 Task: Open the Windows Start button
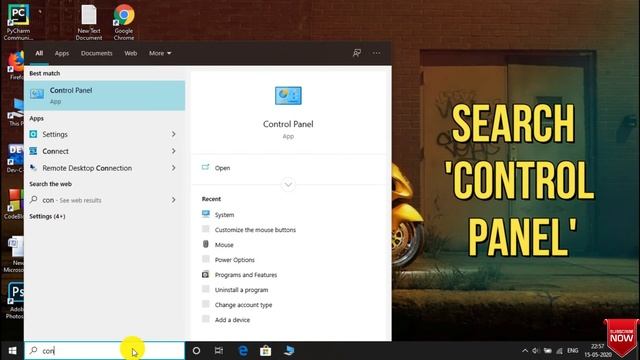pos(12,351)
